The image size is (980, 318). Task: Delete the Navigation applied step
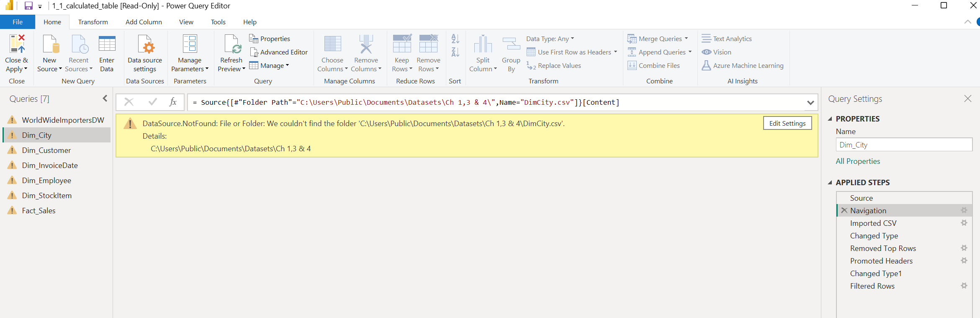tap(844, 210)
